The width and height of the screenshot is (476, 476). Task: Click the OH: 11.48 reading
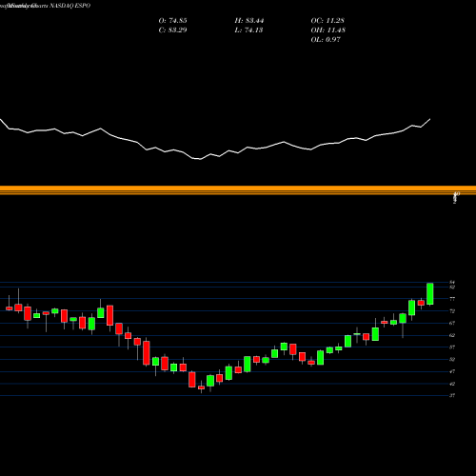point(328,30)
